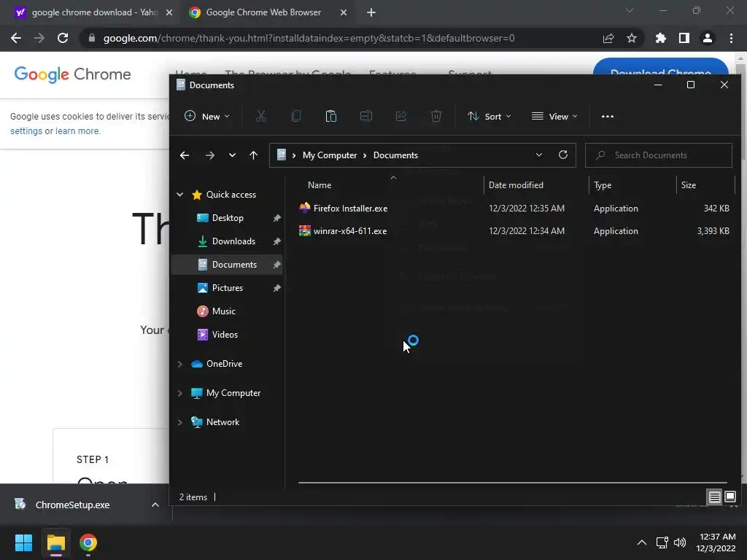Open the cookie 'settings' link

point(26,131)
